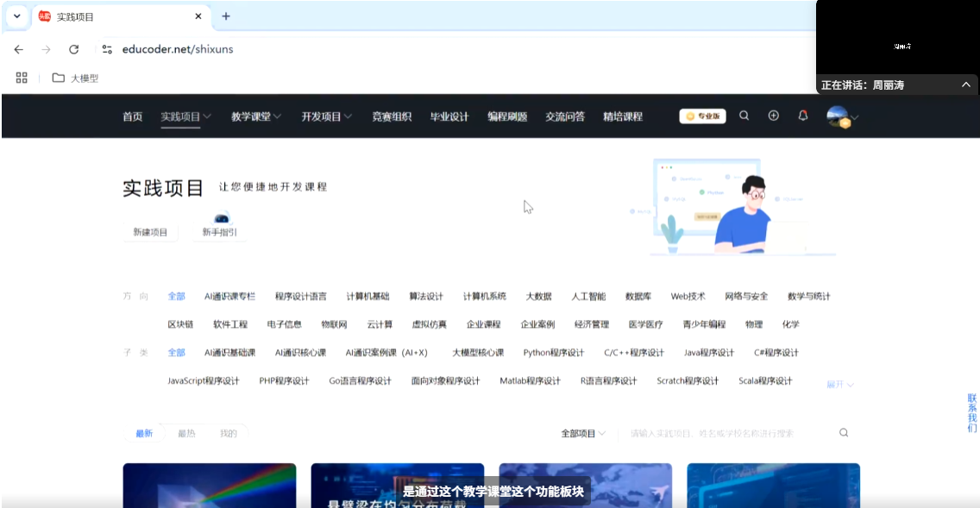Switch to the 我的 projects filter
Screen dimensions: 980x508
[x=228, y=433]
